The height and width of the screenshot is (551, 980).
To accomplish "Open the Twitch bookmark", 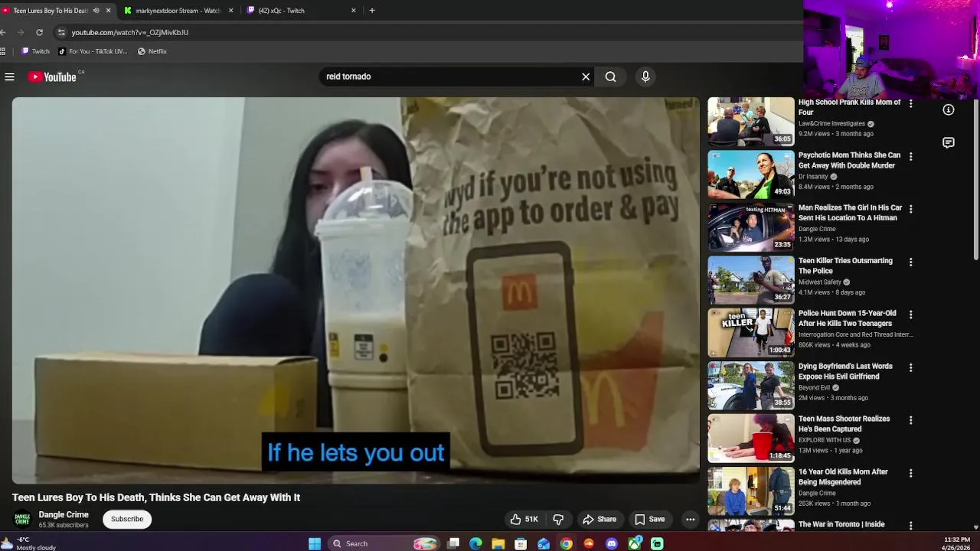I will coord(35,51).
